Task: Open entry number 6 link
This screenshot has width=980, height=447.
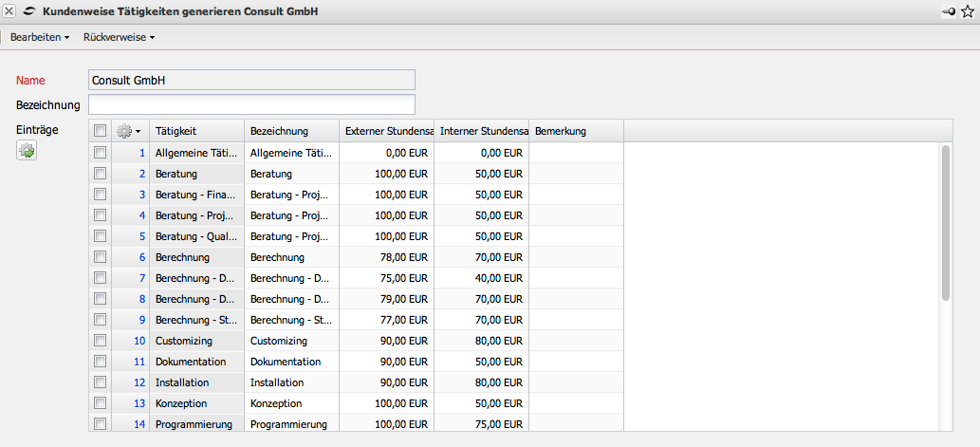Action: click(141, 257)
